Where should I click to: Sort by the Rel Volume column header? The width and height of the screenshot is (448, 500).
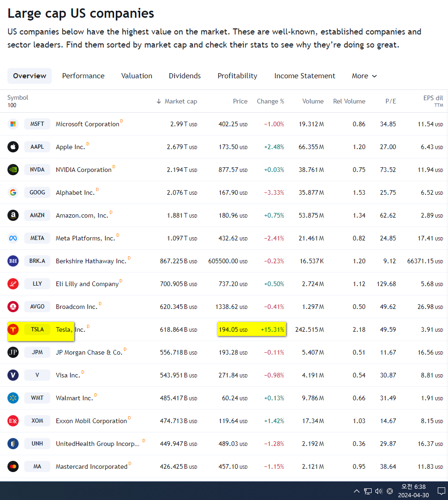coord(349,102)
